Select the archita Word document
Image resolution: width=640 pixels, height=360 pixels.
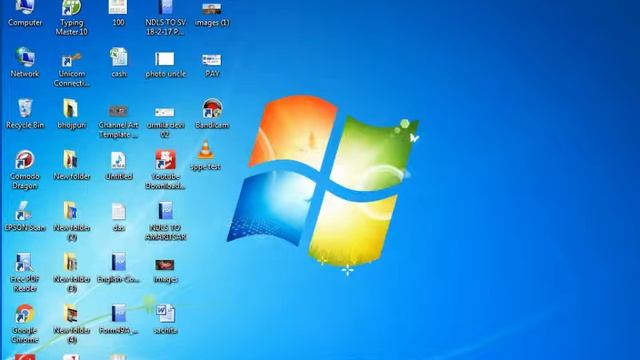click(x=165, y=320)
